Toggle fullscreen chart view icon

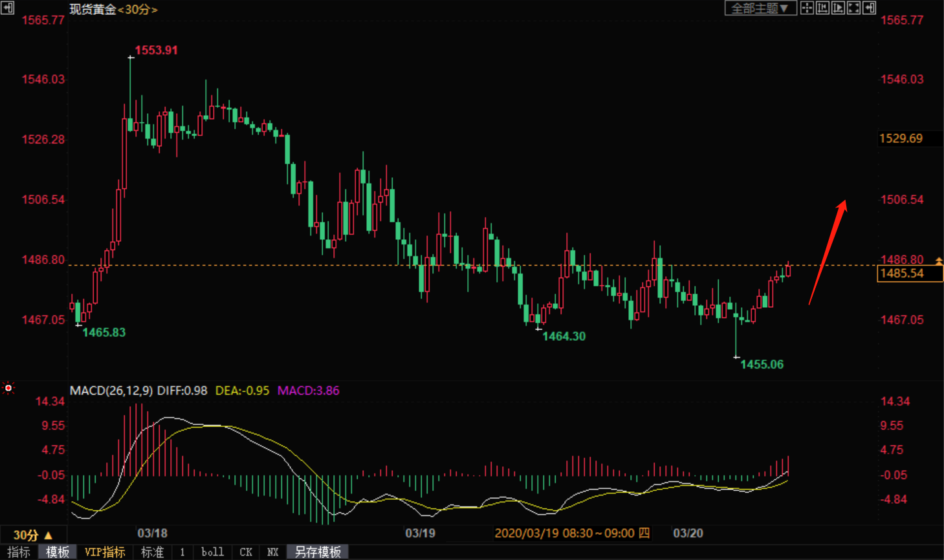pos(854,8)
